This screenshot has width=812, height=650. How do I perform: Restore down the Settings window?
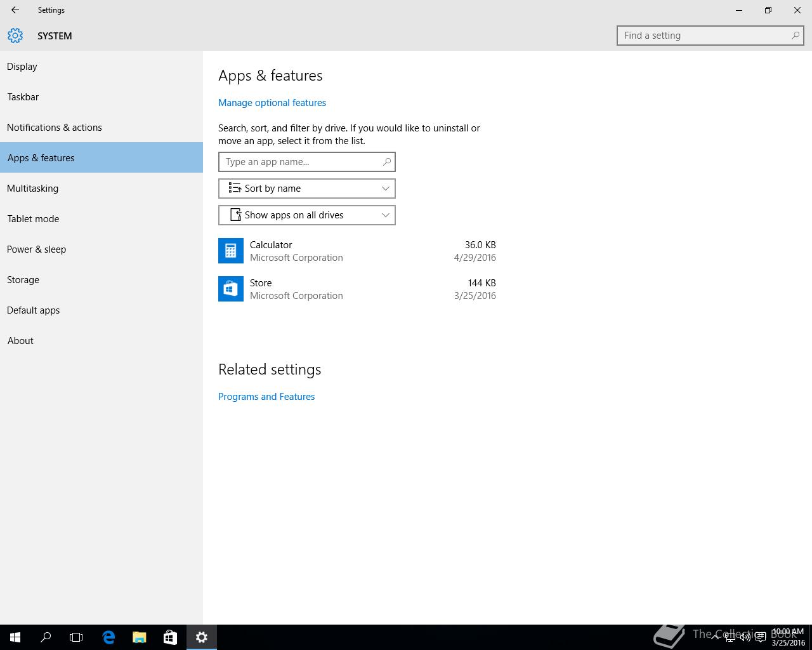click(x=768, y=10)
